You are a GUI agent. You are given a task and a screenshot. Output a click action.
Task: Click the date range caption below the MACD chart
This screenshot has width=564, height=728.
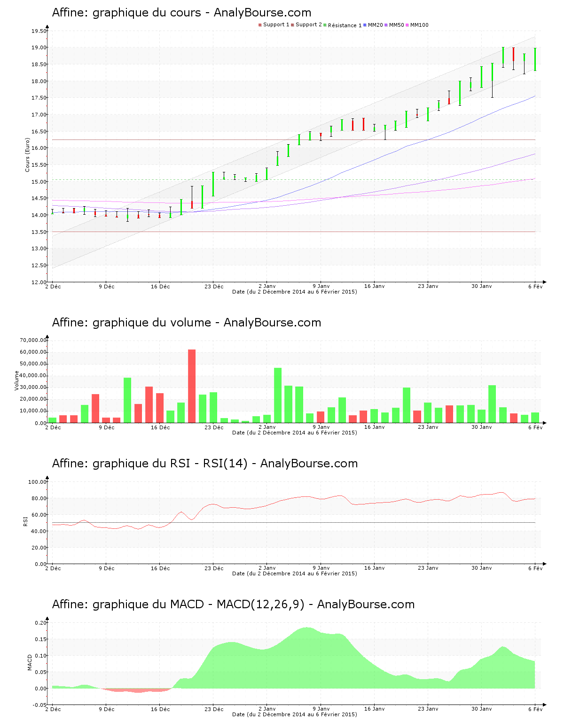[295, 714]
